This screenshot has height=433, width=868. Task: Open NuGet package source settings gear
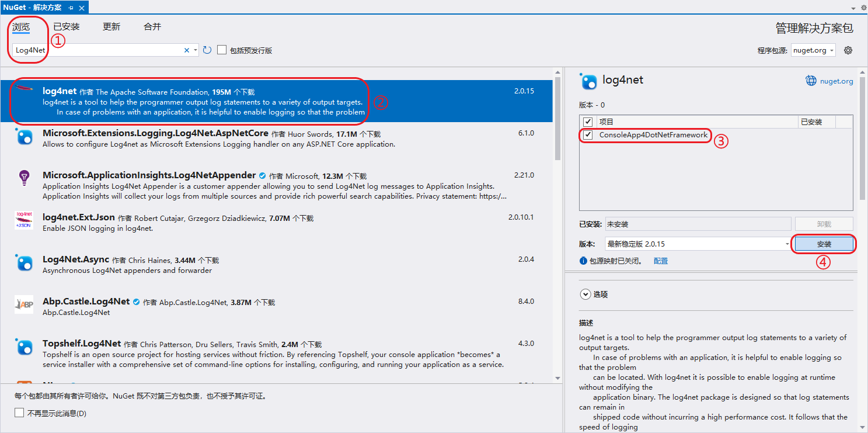point(848,50)
